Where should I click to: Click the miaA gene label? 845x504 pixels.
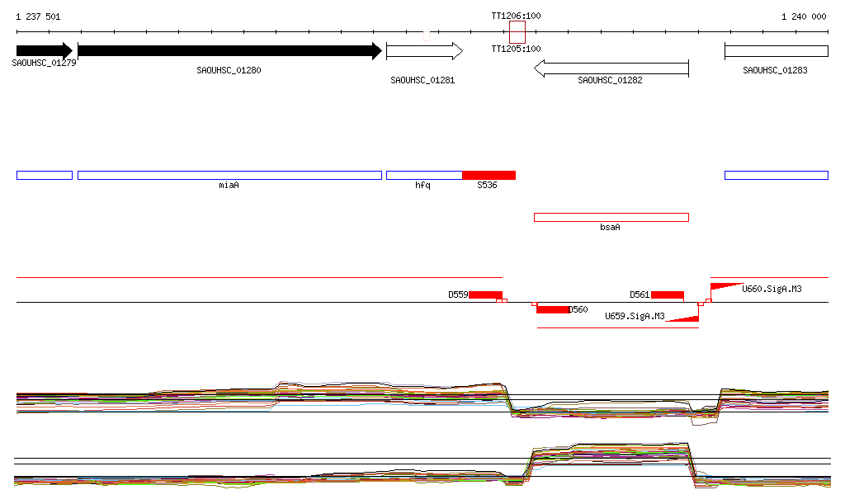(x=229, y=186)
